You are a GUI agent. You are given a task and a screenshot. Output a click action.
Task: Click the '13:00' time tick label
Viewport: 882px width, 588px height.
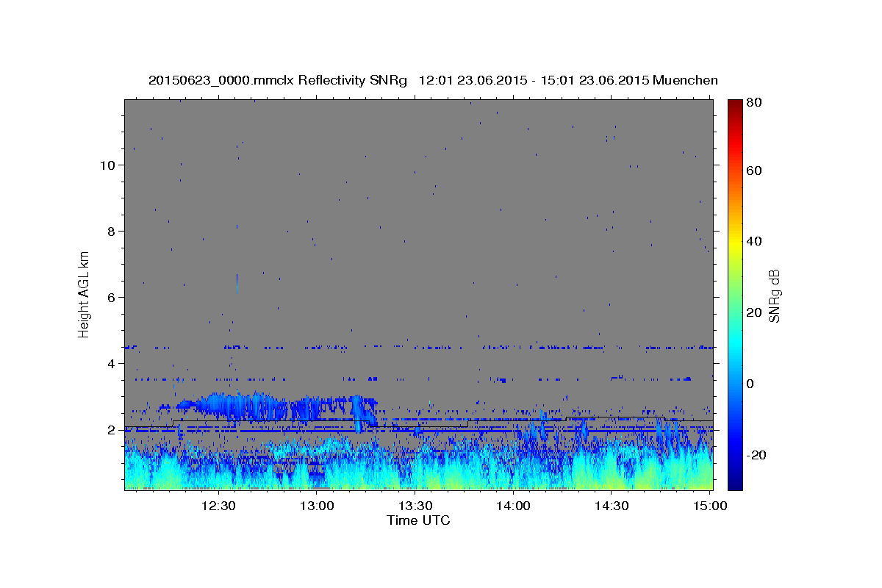coord(317,506)
